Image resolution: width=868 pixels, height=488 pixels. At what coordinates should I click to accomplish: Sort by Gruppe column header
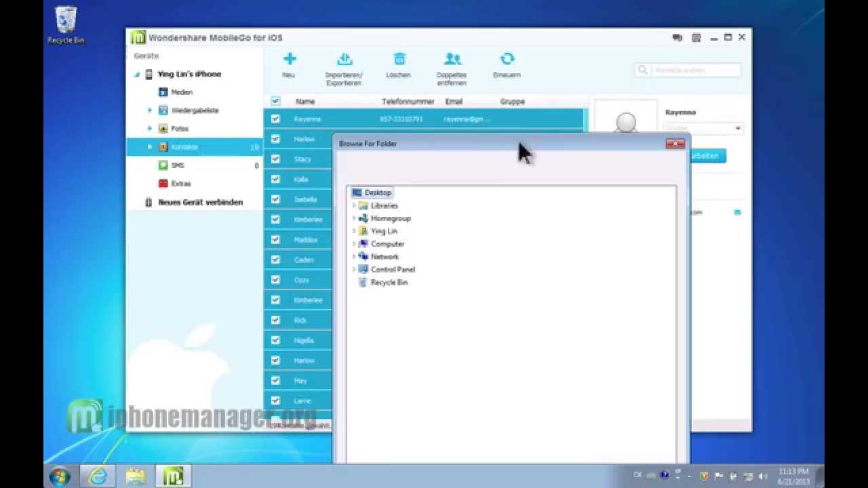[512, 102]
